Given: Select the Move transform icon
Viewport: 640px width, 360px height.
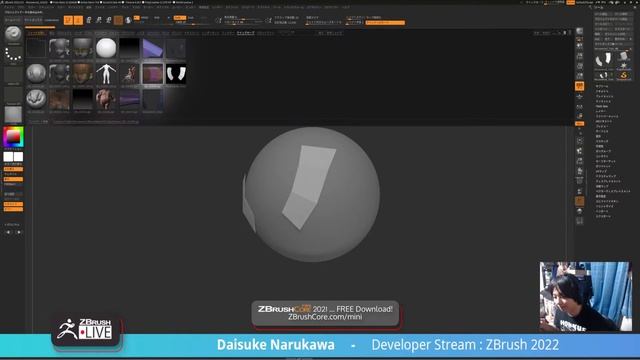Looking at the screenshot, I should click(89, 20).
